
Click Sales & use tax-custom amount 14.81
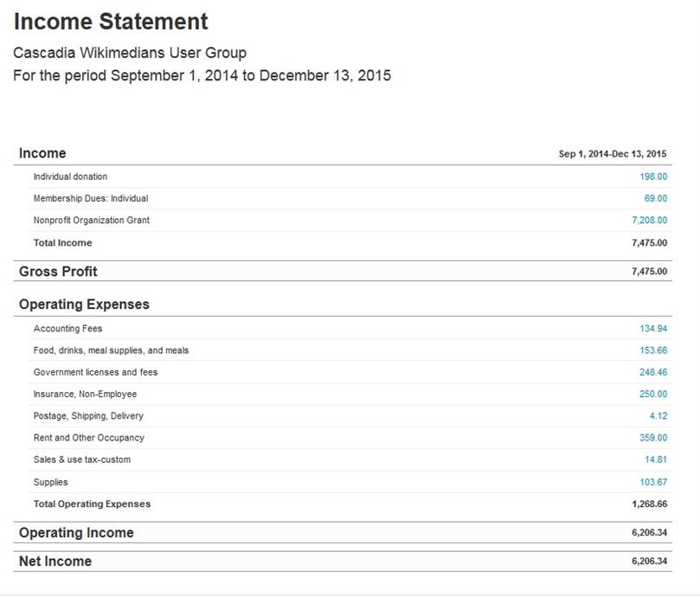(x=656, y=459)
